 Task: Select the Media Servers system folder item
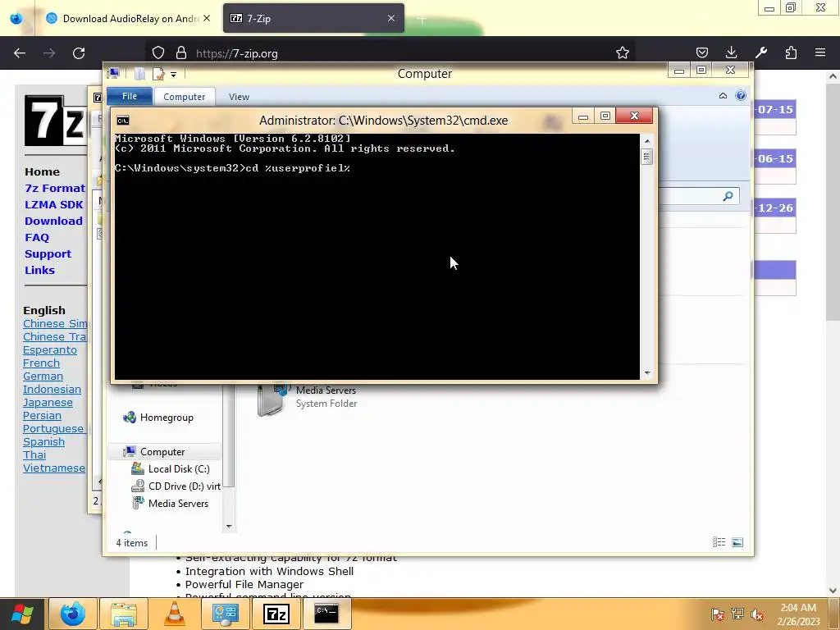pos(308,398)
